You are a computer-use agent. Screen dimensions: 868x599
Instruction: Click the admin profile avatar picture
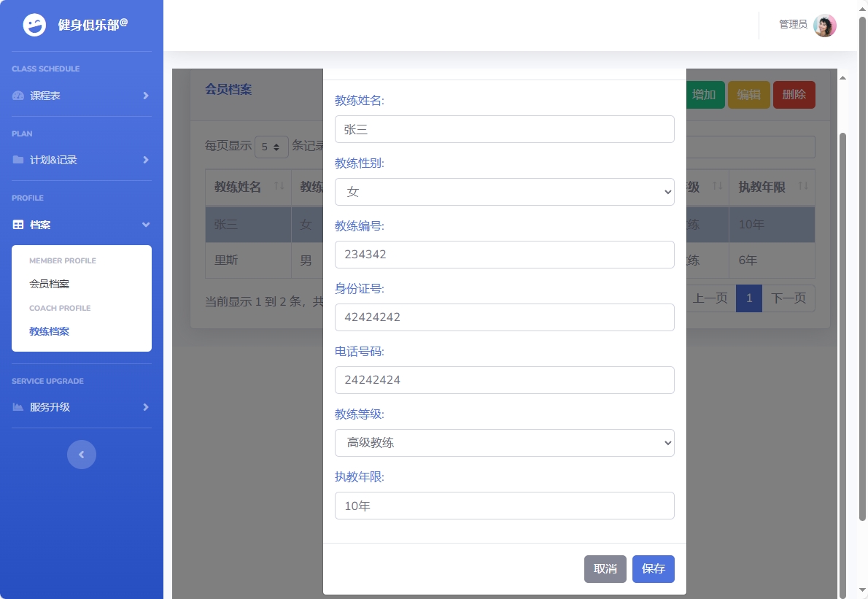point(824,25)
